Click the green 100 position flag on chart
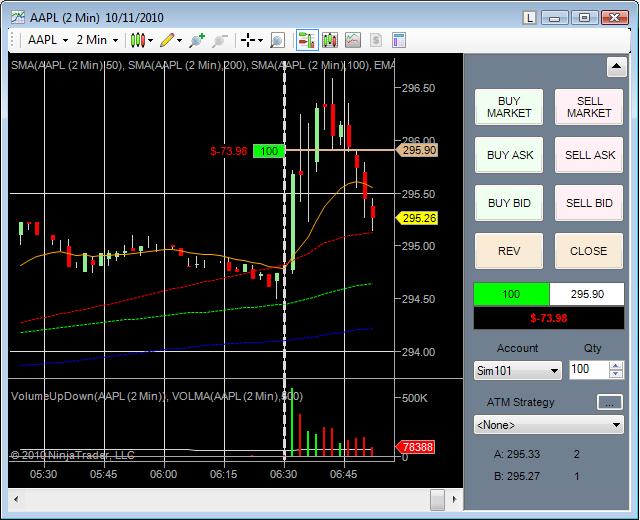The width and height of the screenshot is (640, 520). tap(269, 151)
